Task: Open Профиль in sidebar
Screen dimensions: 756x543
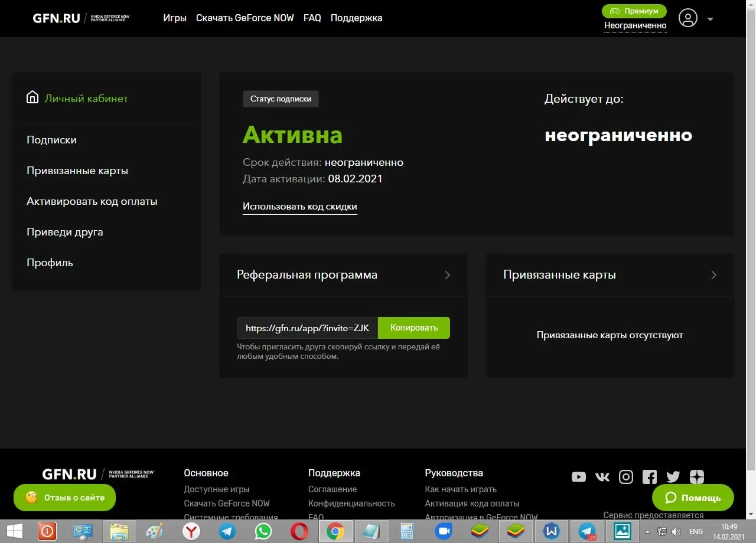Action: pos(50,263)
